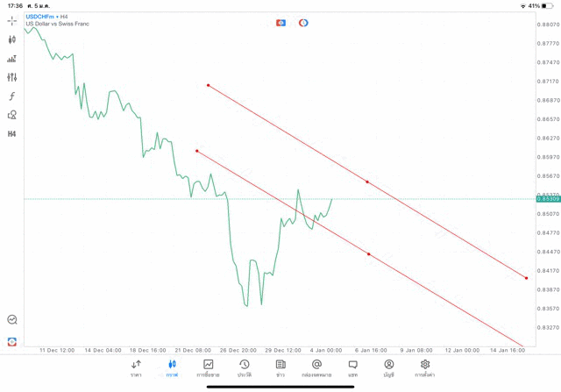Tap the magnifier icon at lower left

pyautogui.click(x=12, y=320)
